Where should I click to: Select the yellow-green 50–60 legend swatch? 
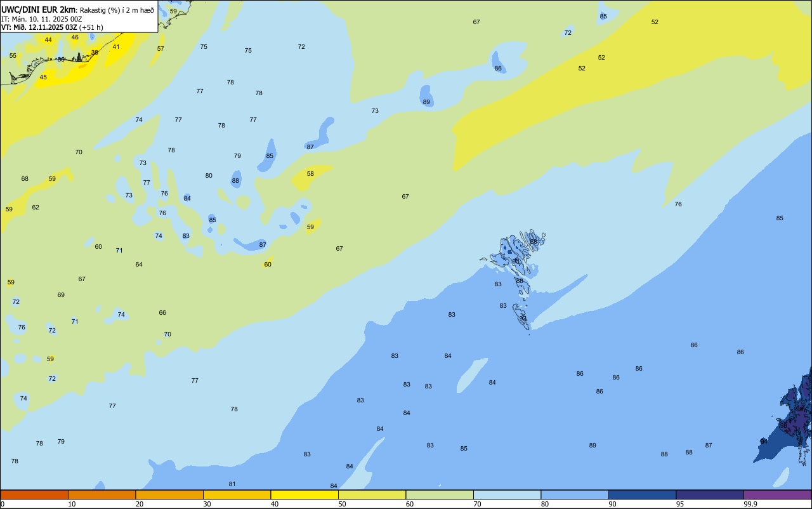pyautogui.click(x=372, y=494)
